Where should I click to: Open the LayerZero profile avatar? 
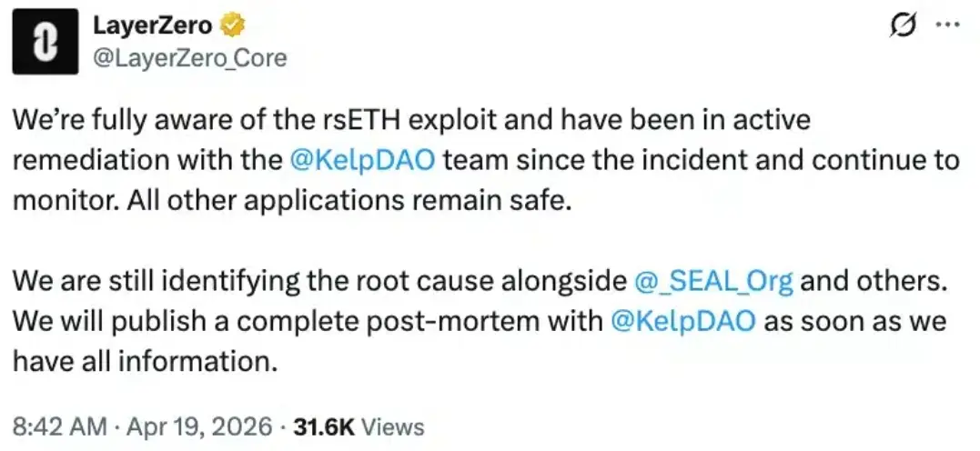(45, 41)
